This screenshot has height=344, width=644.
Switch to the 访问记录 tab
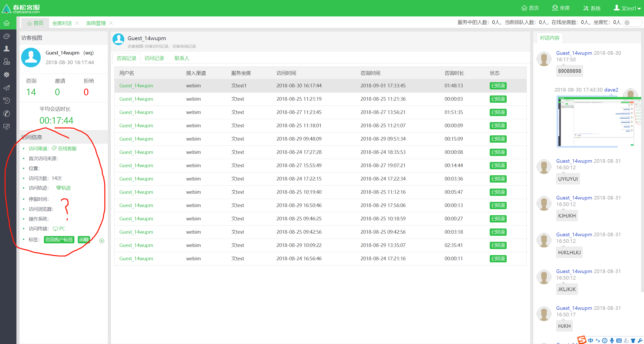point(154,58)
